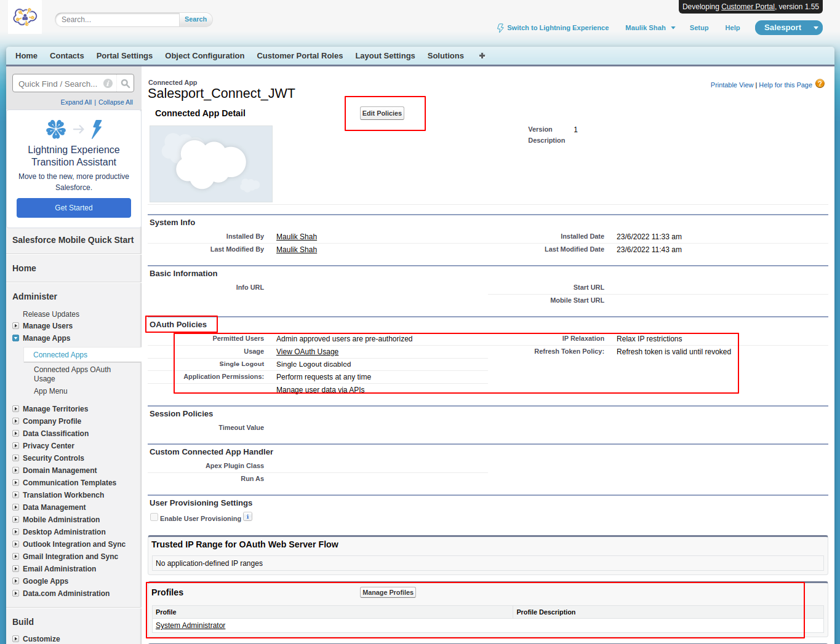
Task: Enable the User Provisioning checkbox
Action: pyautogui.click(x=154, y=517)
